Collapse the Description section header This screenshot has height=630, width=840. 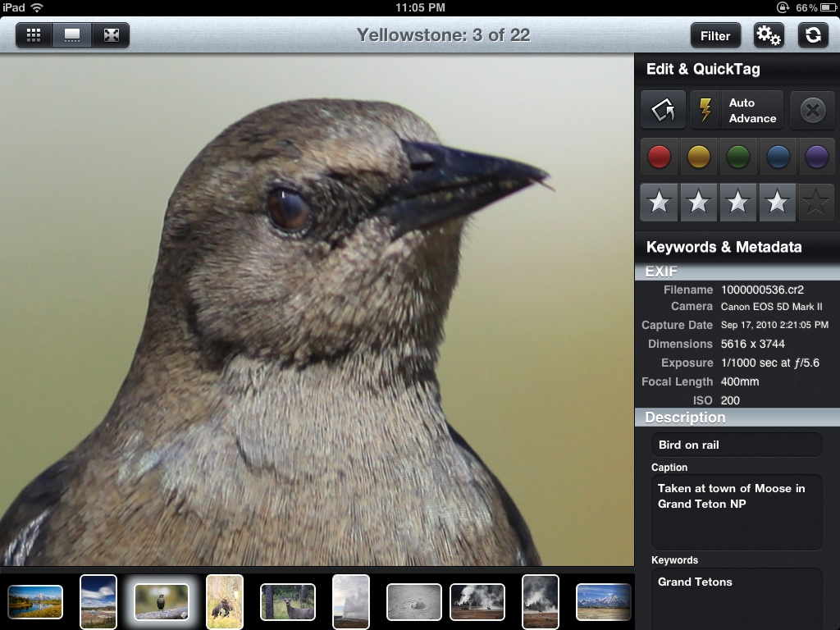[x=737, y=418]
